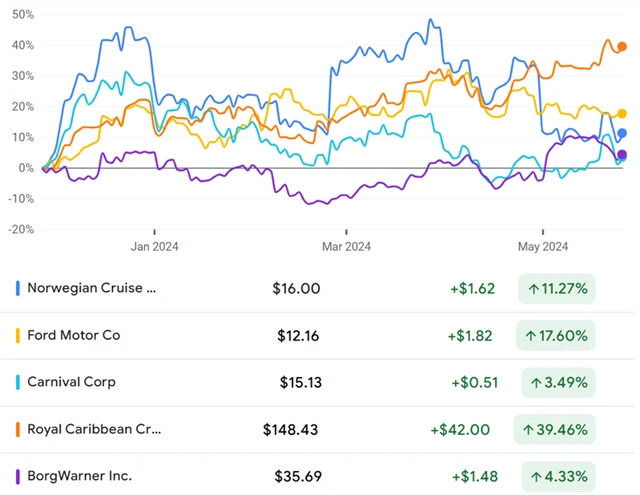Click the 4.33% change badge
The image size is (640, 495).
[x=556, y=476]
